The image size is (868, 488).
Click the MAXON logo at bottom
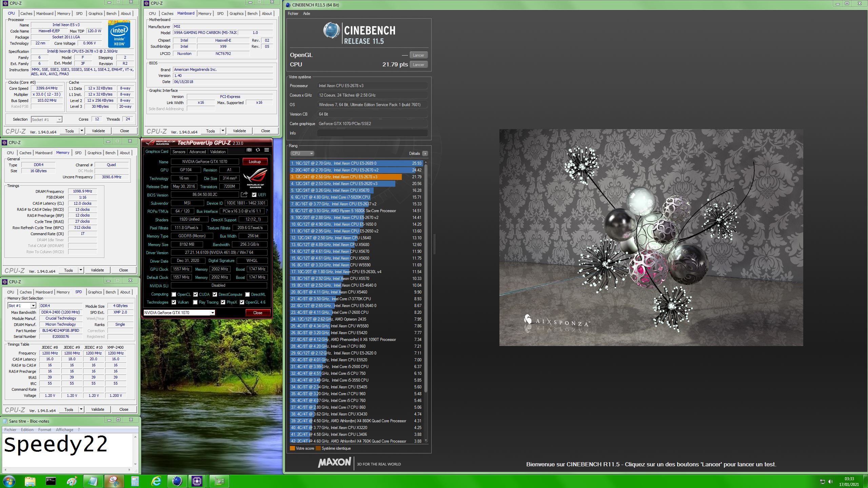(334, 463)
